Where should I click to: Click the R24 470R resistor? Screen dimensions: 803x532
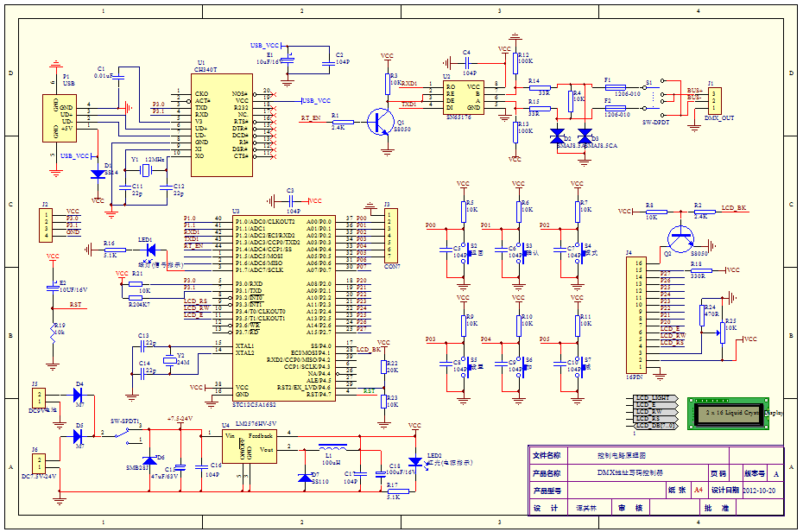pyautogui.click(x=702, y=315)
